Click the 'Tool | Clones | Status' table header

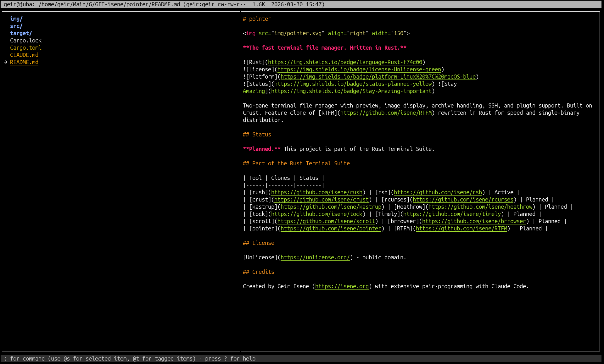pos(284,178)
